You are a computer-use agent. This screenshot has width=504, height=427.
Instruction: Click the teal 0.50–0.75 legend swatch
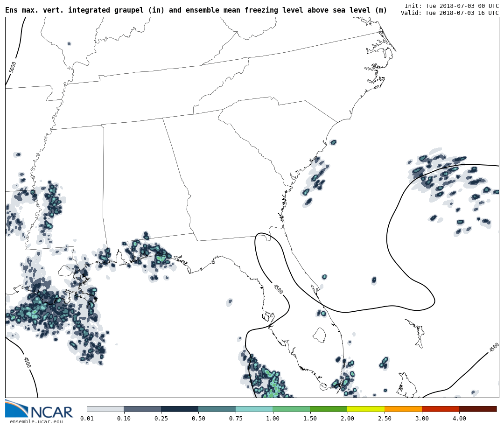click(217, 409)
